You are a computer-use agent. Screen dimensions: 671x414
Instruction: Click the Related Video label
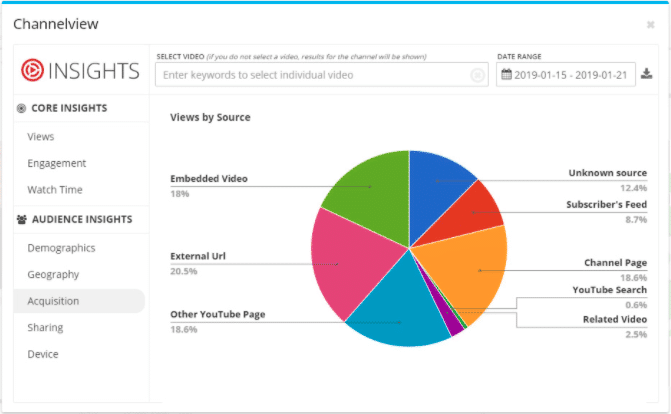(615, 319)
